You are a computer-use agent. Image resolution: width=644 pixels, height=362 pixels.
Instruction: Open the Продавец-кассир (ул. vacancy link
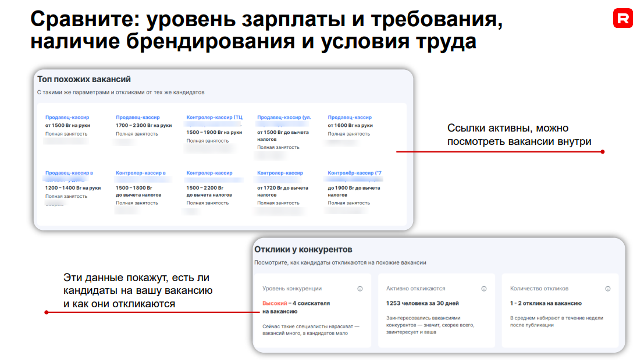(284, 118)
